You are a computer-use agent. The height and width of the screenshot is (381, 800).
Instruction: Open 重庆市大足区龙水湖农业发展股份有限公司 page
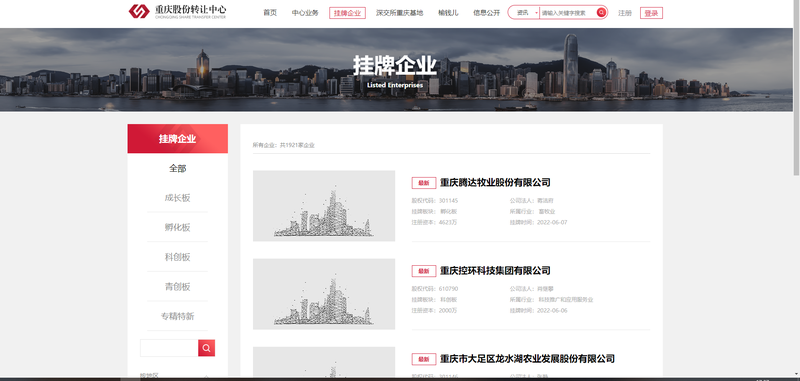pyautogui.click(x=527, y=359)
